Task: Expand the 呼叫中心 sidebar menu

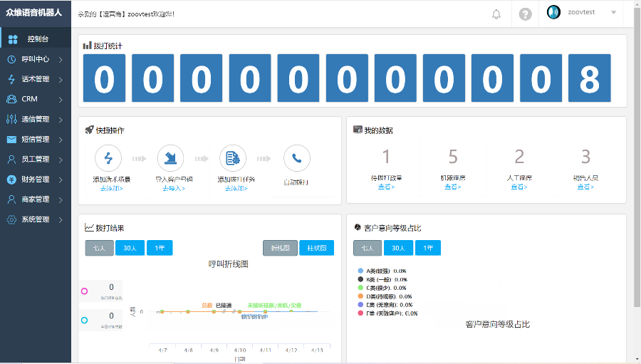Action: 36,59
